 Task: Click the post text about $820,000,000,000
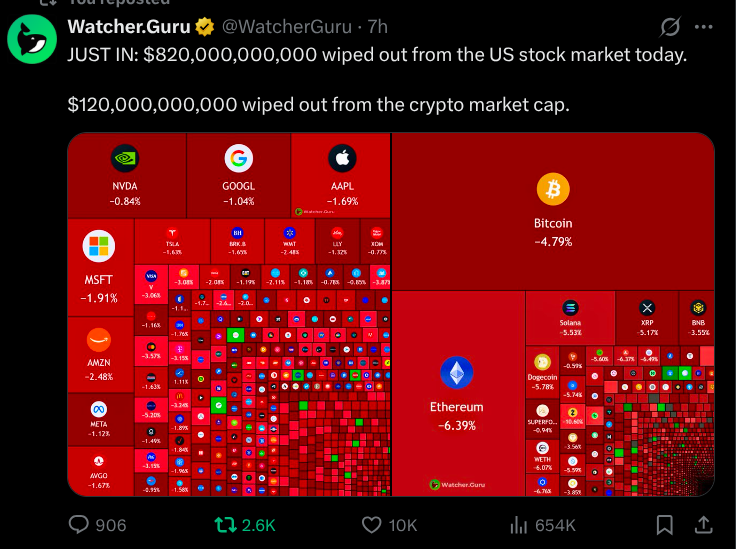(x=377, y=54)
